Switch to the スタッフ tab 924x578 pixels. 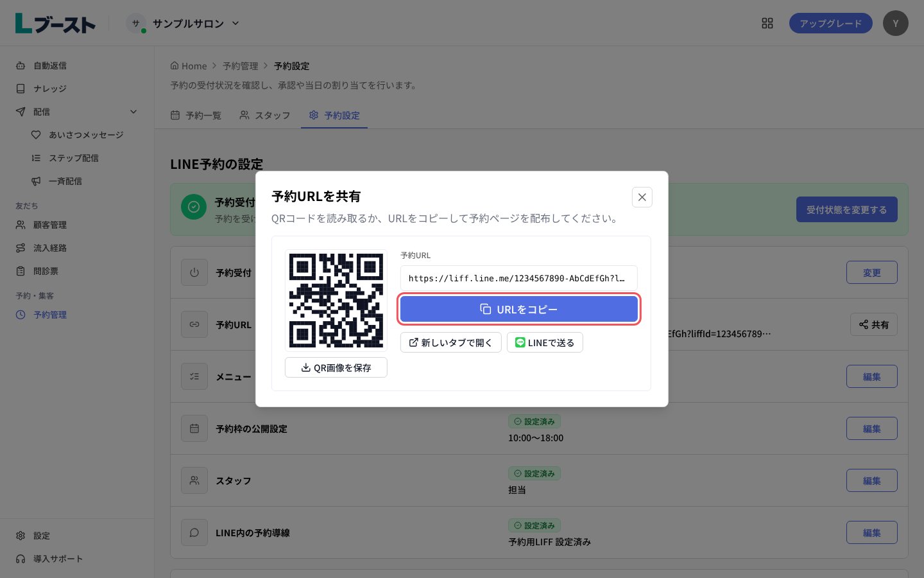click(x=265, y=116)
